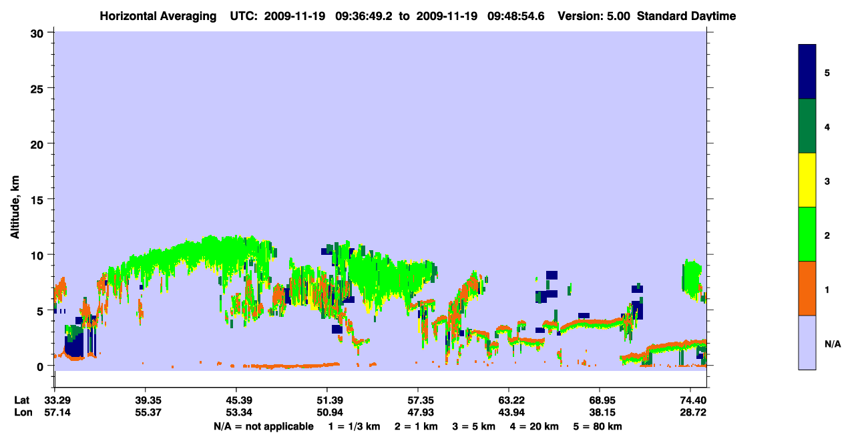
Task: Click the start time 09:36:49.2
Action: click(x=363, y=16)
